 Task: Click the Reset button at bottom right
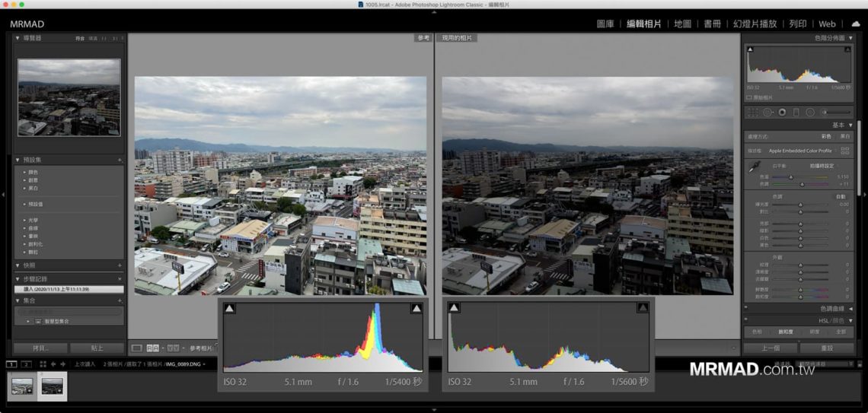(827, 348)
